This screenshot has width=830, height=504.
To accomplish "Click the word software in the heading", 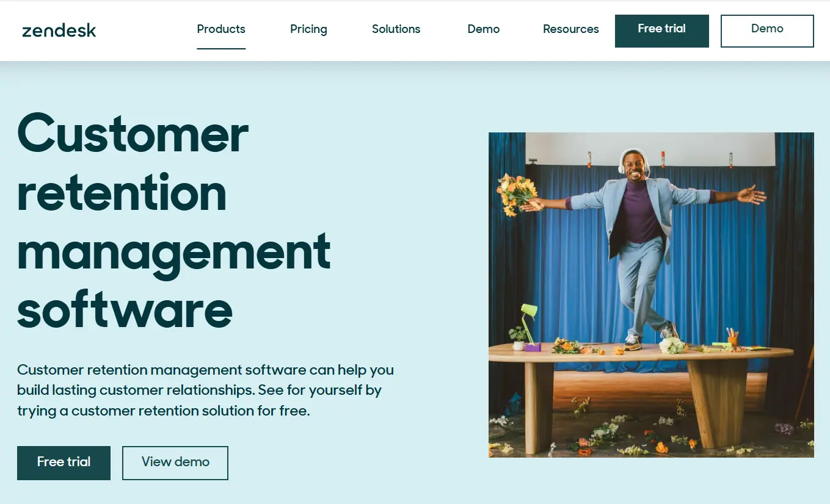I will 125,310.
